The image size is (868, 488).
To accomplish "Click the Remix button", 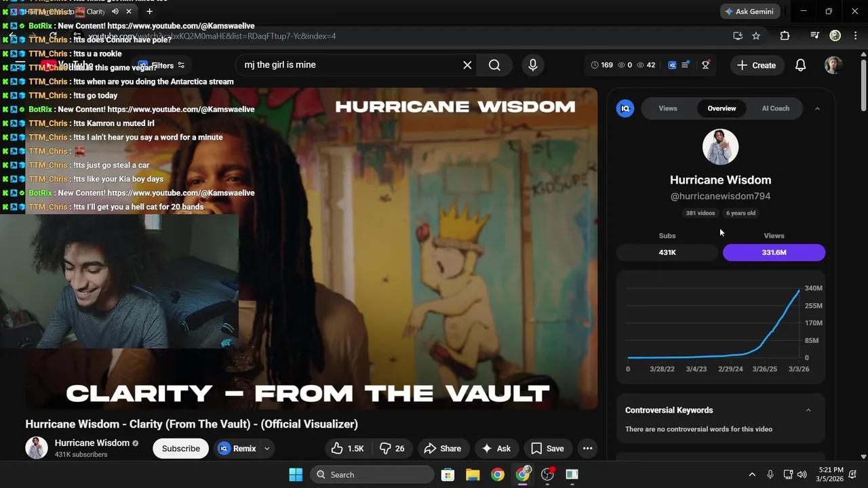I will click(x=237, y=449).
